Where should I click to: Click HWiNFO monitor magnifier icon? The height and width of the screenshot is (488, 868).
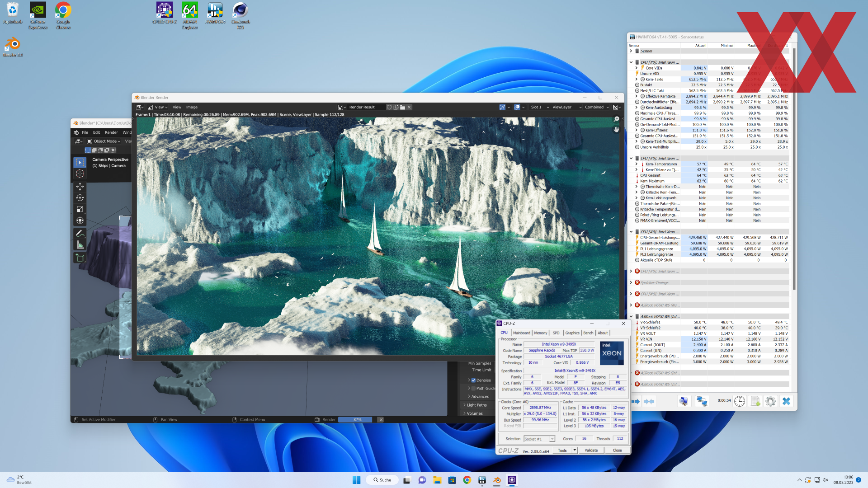[684, 401]
